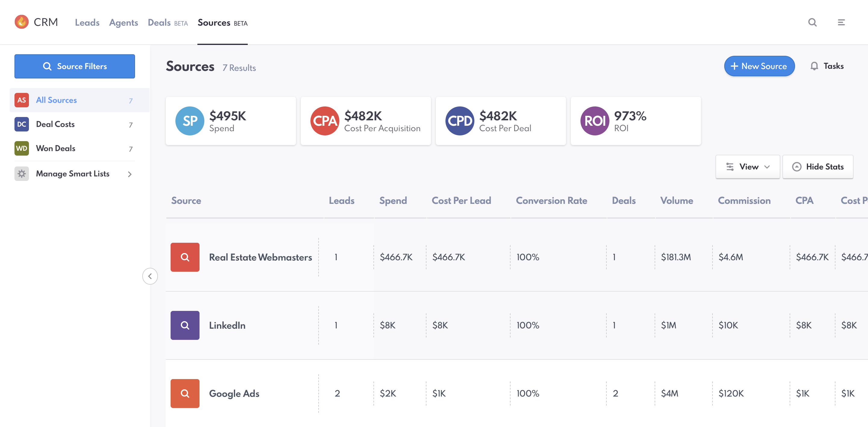Click the $495K Spend stat card
868x427 pixels.
(x=231, y=121)
